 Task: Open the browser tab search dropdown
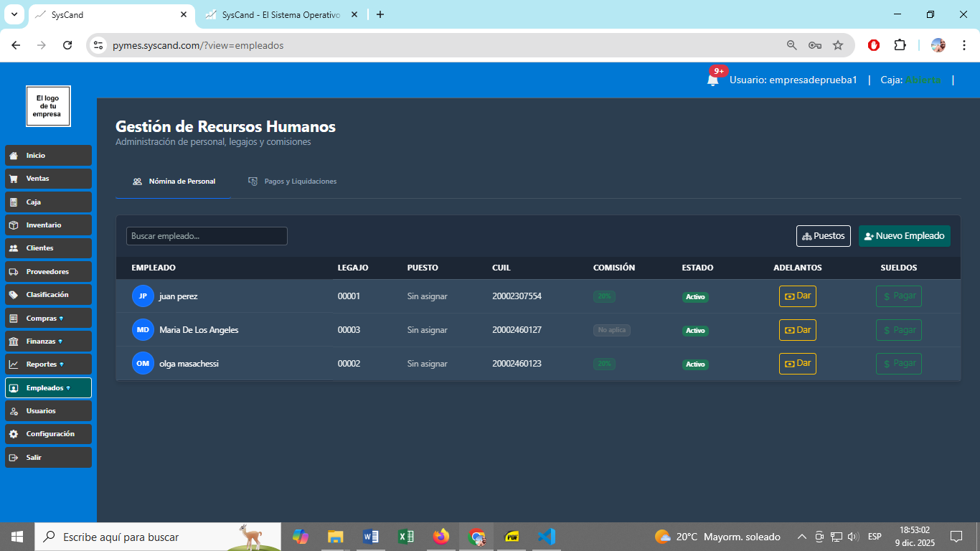point(14,14)
